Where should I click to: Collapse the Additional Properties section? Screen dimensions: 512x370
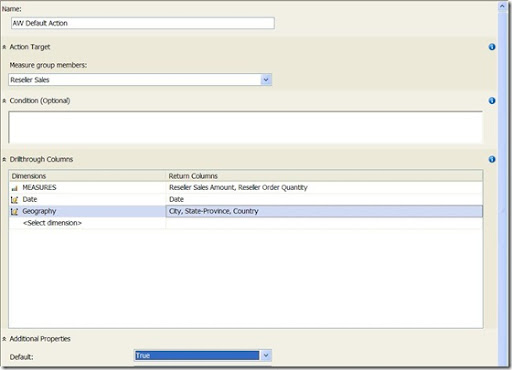[4, 339]
